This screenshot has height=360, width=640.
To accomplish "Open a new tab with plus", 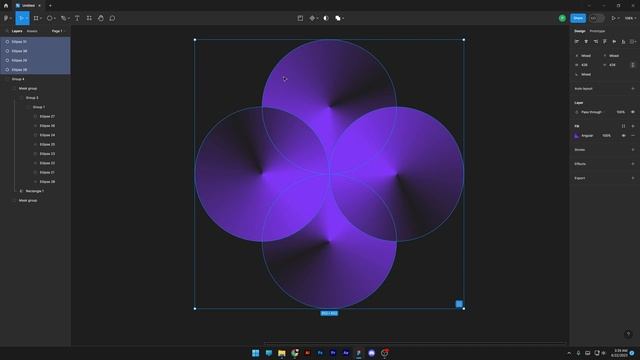I will (x=50, y=6).
